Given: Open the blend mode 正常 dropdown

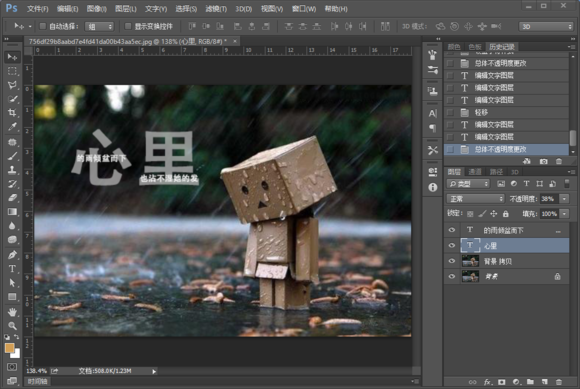Looking at the screenshot, I should (476, 199).
